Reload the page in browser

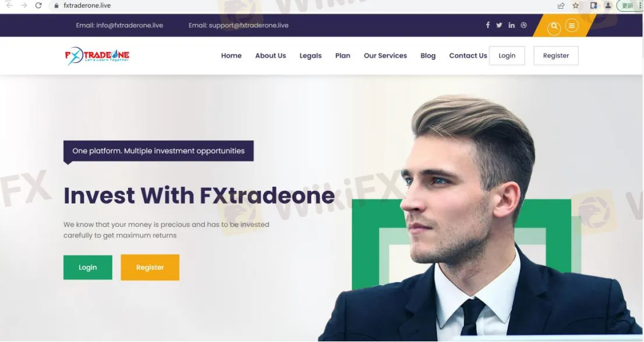38,5
